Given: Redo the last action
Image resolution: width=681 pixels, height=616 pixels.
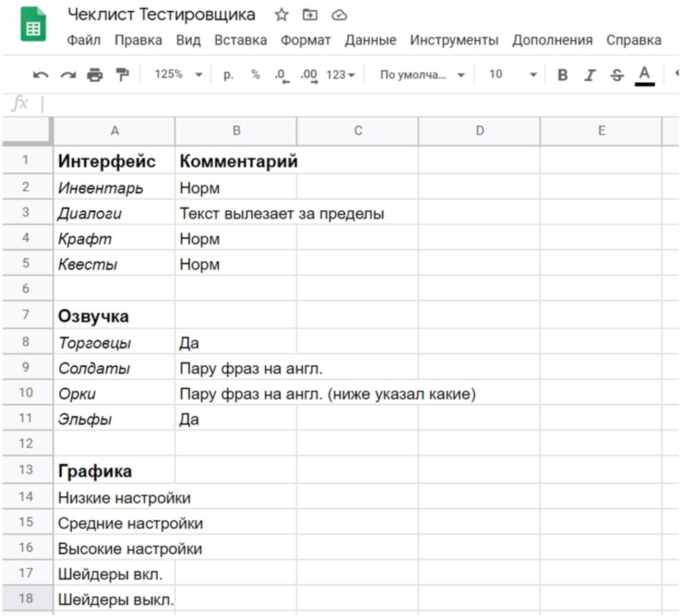Looking at the screenshot, I should (x=68, y=75).
